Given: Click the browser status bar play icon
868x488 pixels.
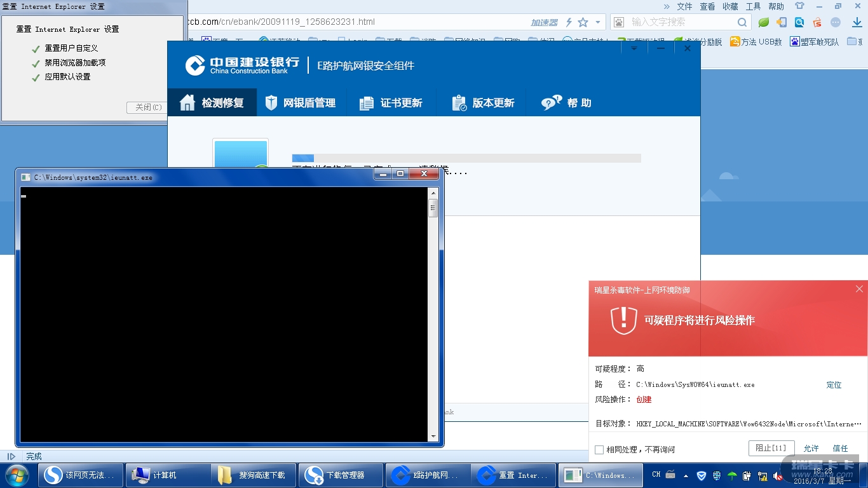Looking at the screenshot, I should coord(11,456).
